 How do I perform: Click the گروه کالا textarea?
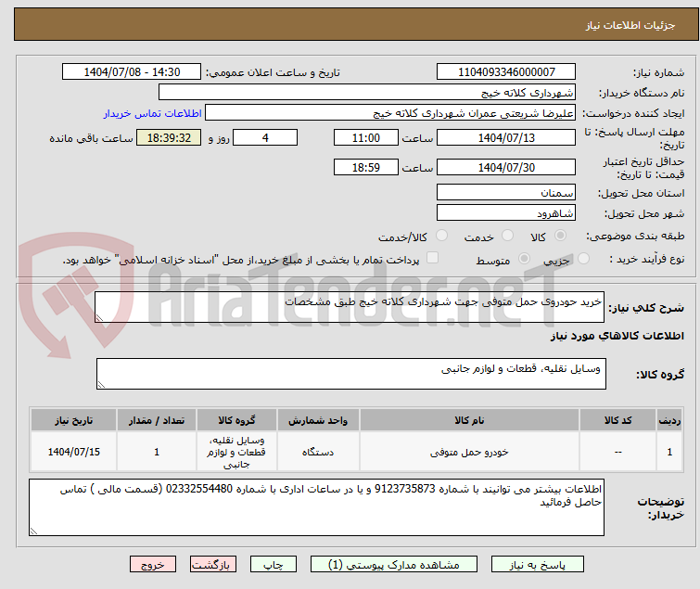pos(350,374)
